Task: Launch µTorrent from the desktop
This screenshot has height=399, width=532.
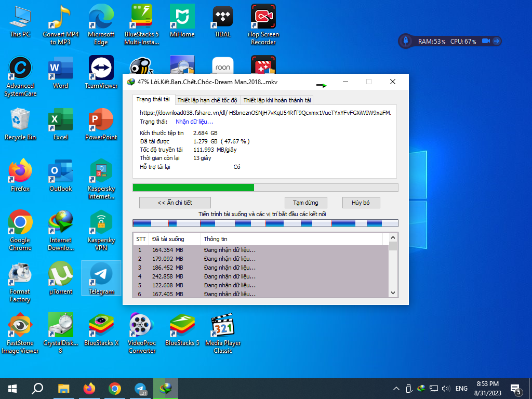Action: click(x=60, y=279)
